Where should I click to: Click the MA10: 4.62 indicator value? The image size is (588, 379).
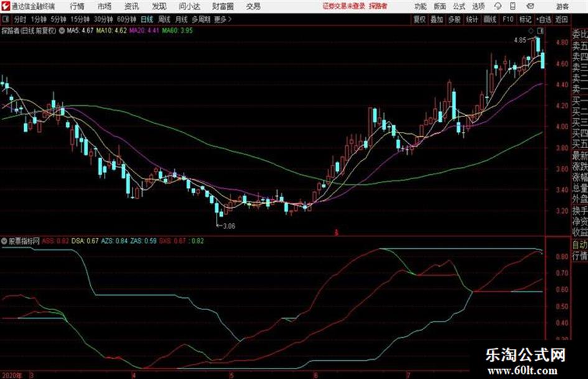click(x=111, y=30)
